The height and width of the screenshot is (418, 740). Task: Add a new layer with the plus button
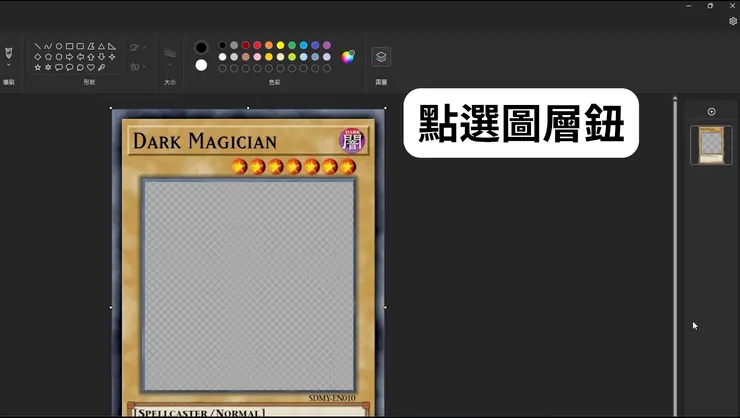(711, 112)
